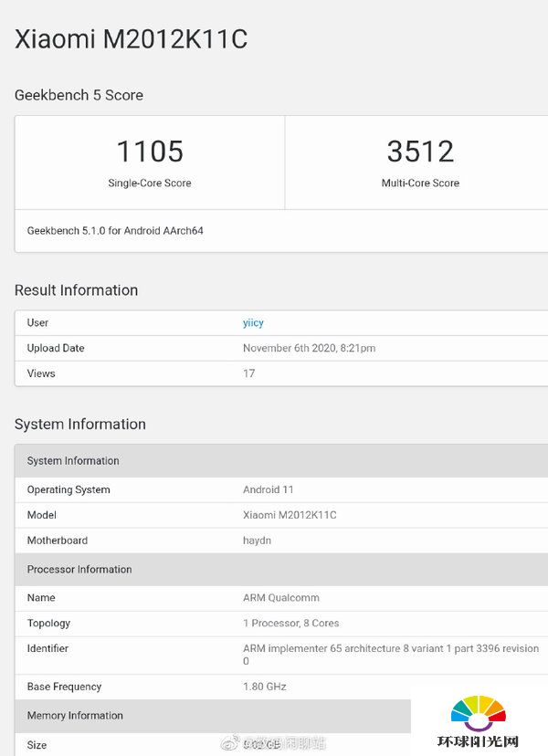Screen dimensions: 548x756
Task: Select the Single-Core Score label
Action: tap(150, 184)
